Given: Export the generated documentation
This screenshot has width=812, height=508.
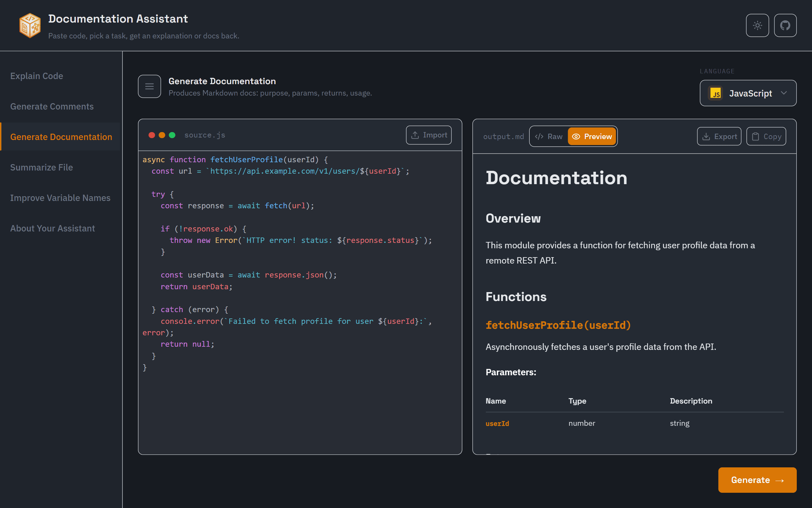Looking at the screenshot, I should coord(719,137).
